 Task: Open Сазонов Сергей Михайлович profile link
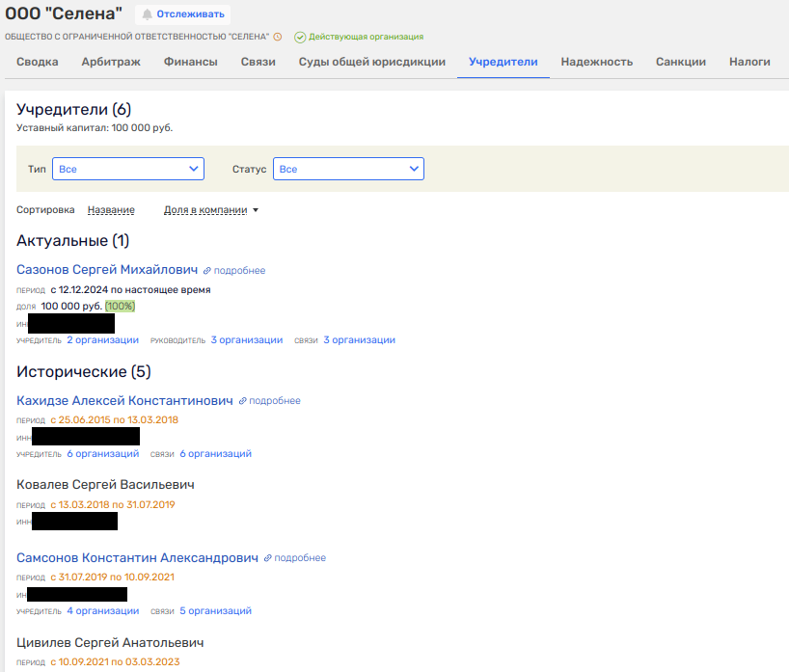(107, 270)
